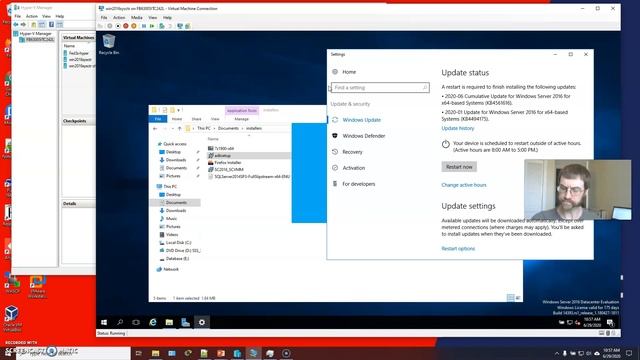
Task: Click the Home gear icon in Settings
Action: coord(335,72)
